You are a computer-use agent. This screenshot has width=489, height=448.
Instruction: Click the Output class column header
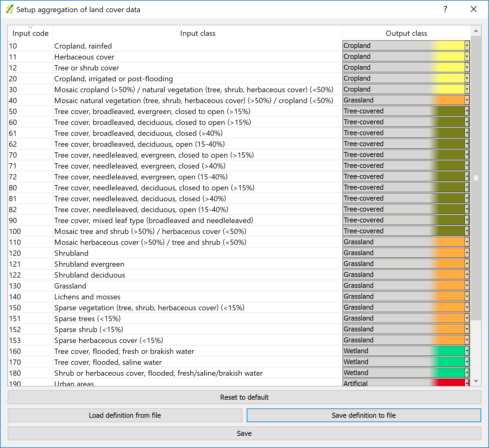406,33
